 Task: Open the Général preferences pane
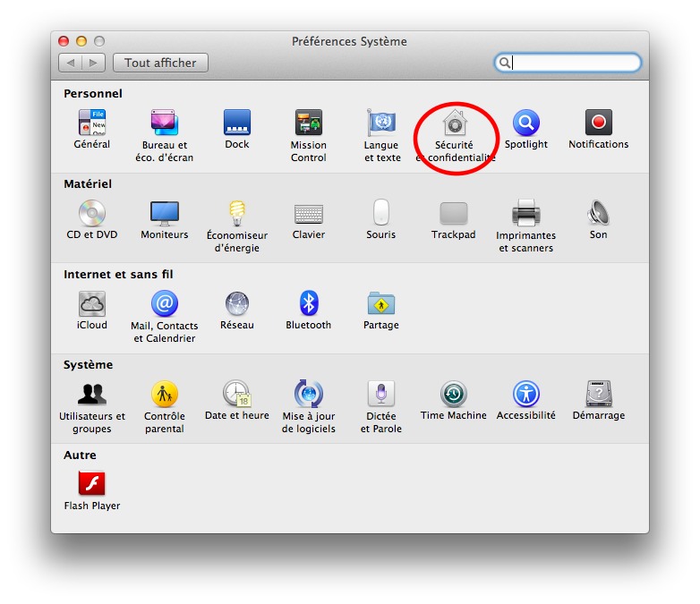point(92,123)
